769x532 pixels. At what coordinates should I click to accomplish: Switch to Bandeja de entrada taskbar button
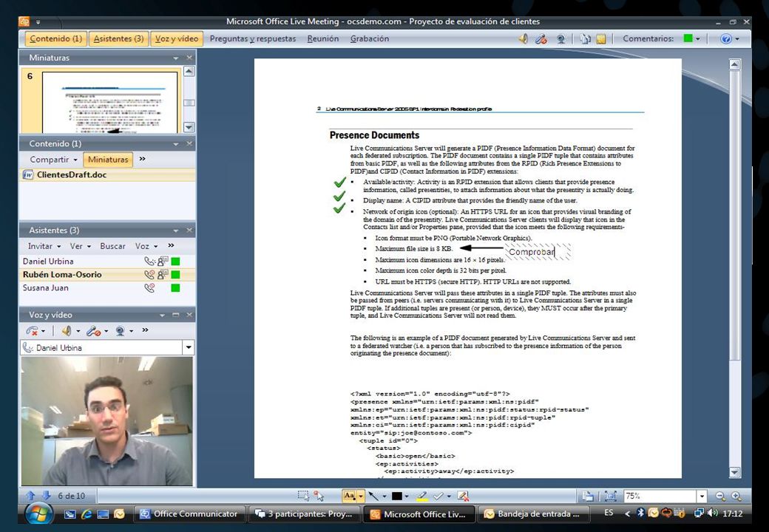pos(533,514)
